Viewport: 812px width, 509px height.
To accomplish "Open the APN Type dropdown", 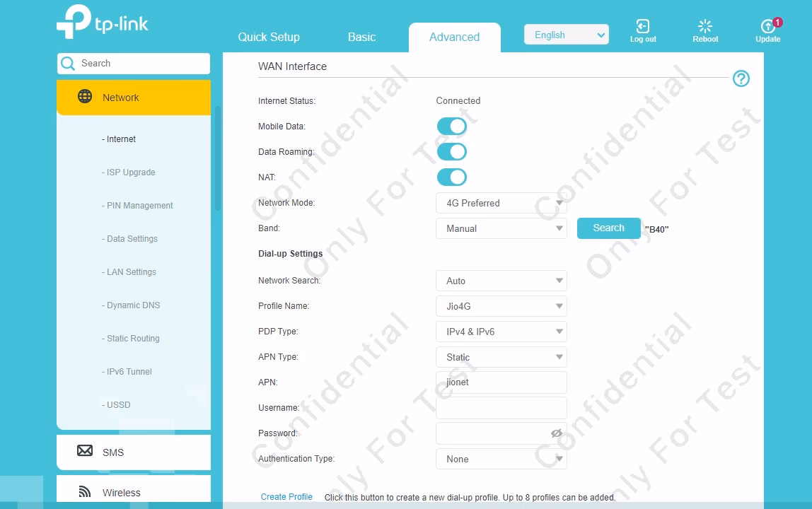I will [501, 357].
